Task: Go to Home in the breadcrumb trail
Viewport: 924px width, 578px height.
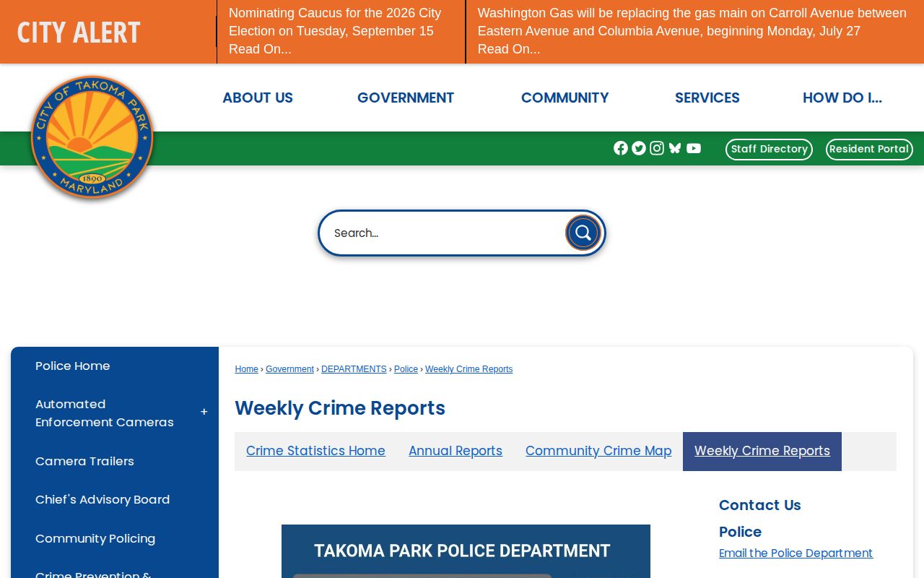Action: click(246, 369)
